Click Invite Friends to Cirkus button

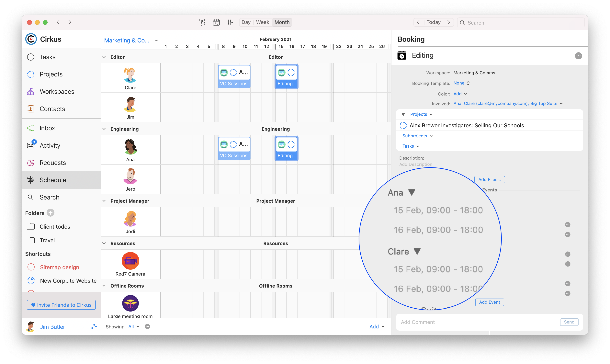61,305
